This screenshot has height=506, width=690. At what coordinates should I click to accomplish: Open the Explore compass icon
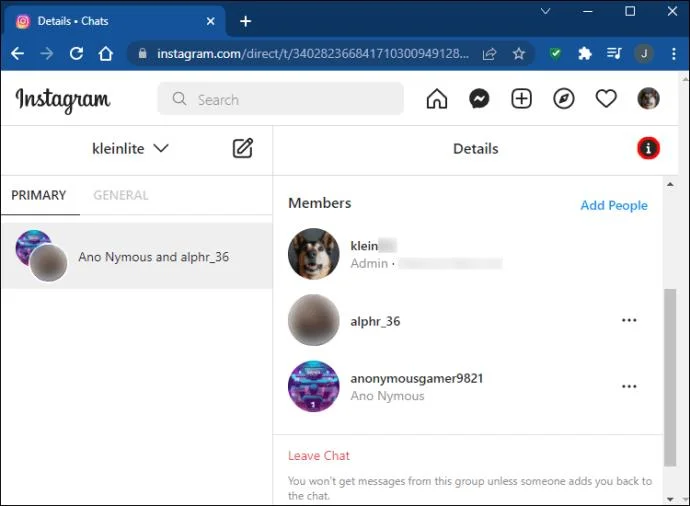coord(563,99)
